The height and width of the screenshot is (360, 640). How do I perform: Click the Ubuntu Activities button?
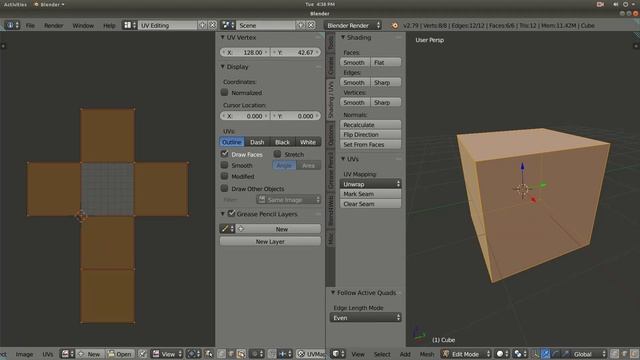pos(15,4)
